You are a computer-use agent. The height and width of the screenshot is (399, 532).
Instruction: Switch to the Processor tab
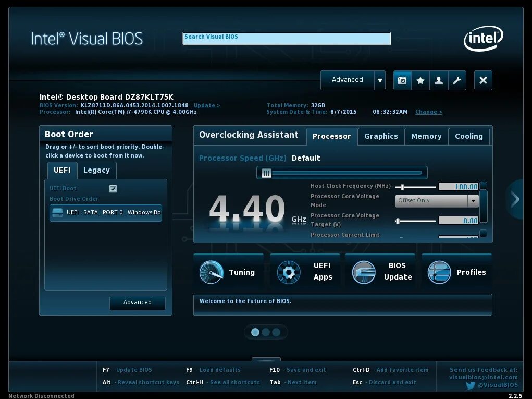point(331,137)
